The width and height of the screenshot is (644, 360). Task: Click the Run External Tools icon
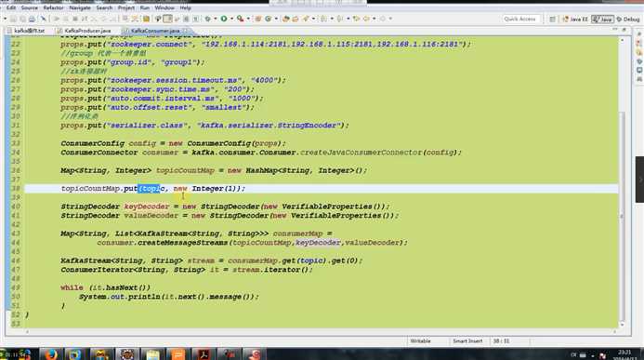(241, 19)
